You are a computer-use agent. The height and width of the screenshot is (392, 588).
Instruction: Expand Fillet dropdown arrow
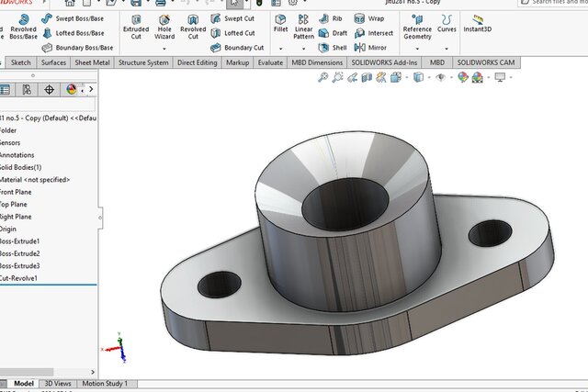pyautogui.click(x=280, y=49)
